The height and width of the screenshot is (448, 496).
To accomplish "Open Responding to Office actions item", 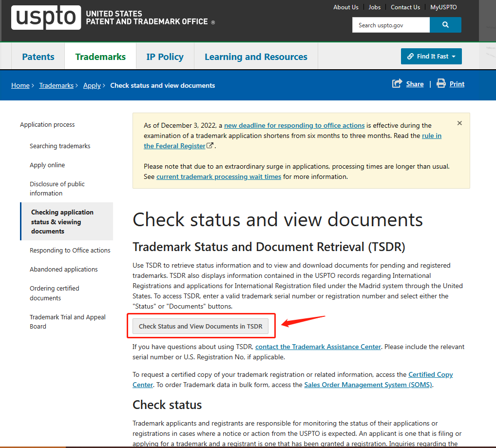I will point(70,250).
